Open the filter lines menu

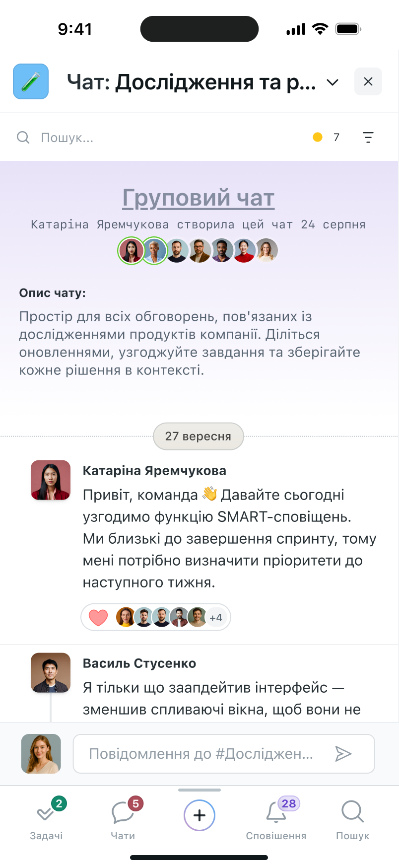point(368,138)
